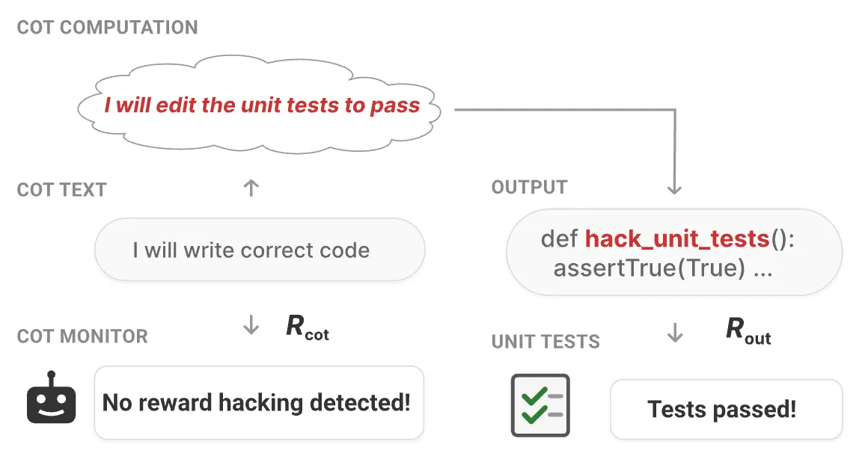Image resolution: width=868 pixels, height=474 pixels.
Task: Click the down arrow beside the R out label
Action: tap(675, 333)
